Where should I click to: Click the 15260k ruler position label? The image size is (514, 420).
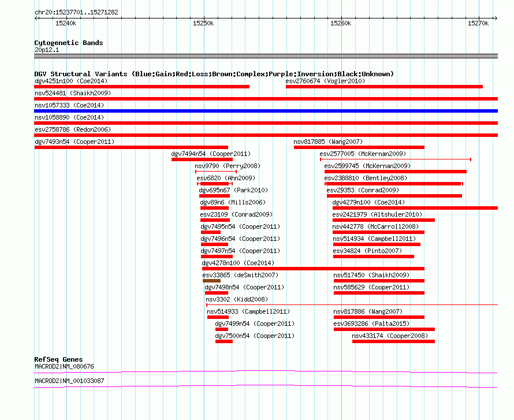pyautogui.click(x=341, y=23)
